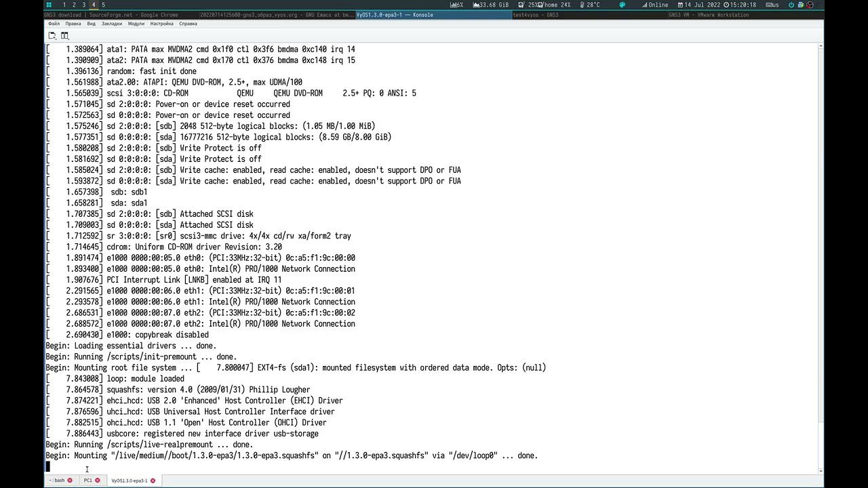Open the Правка menu
Screen dimensions: 868x488
tap(73, 24)
